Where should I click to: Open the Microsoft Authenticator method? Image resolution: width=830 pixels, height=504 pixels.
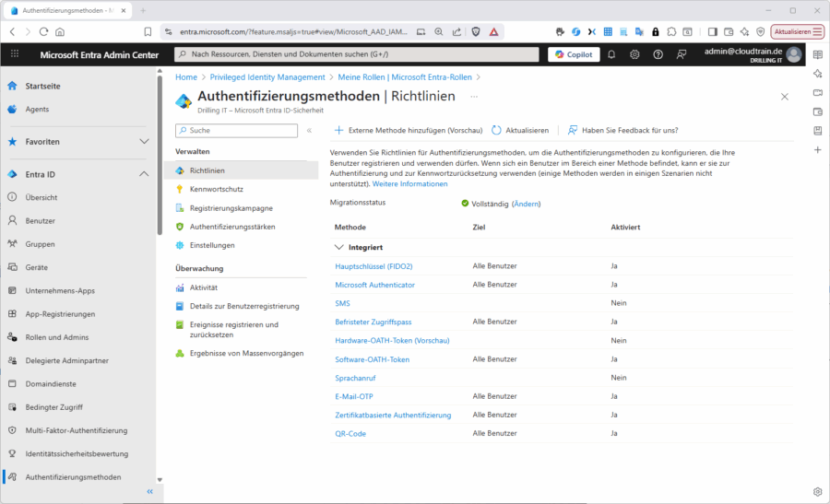[374, 285]
